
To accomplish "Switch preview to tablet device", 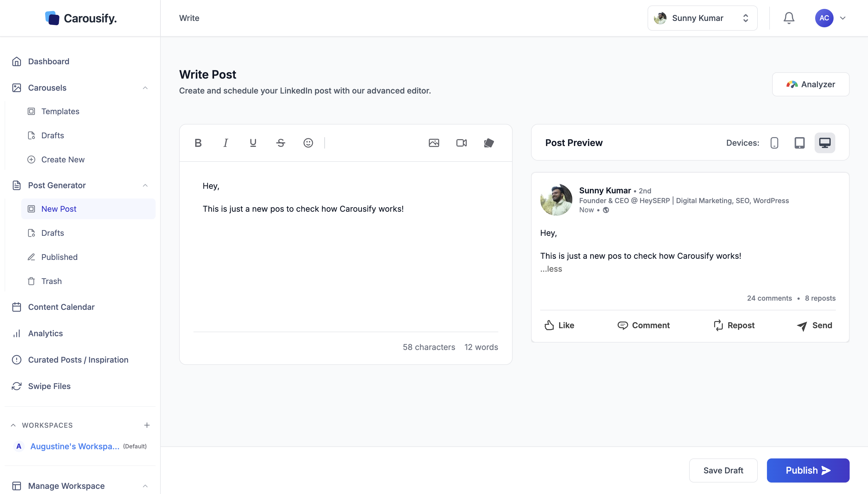I will click(x=799, y=143).
